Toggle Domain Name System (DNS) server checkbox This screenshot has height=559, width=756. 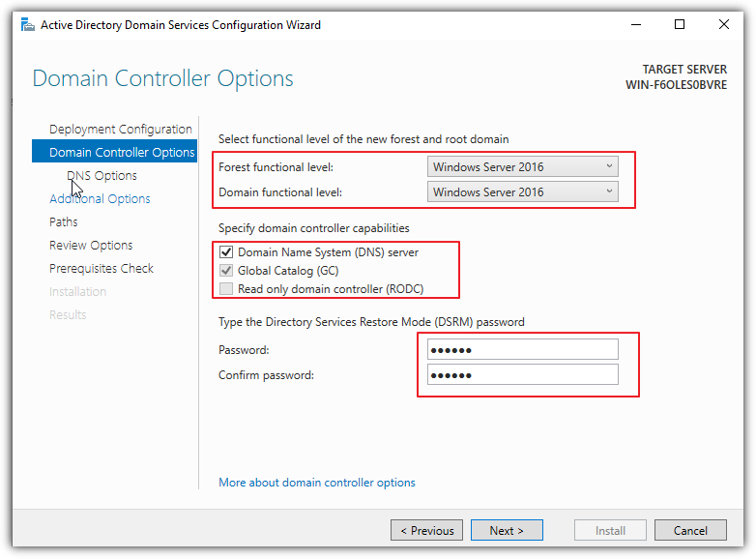point(226,252)
